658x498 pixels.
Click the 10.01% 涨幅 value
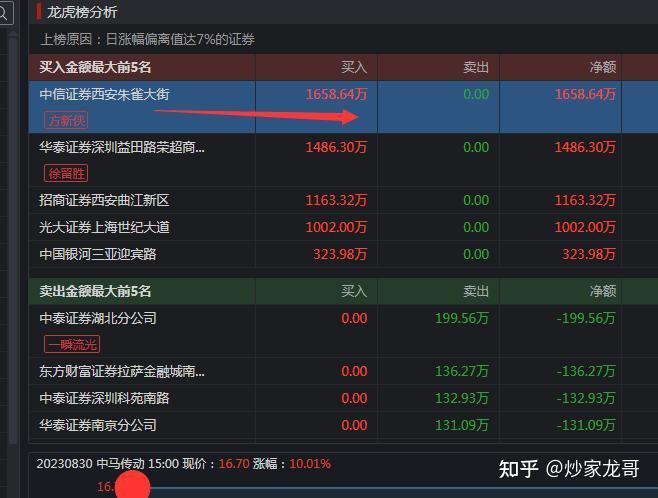click(310, 464)
